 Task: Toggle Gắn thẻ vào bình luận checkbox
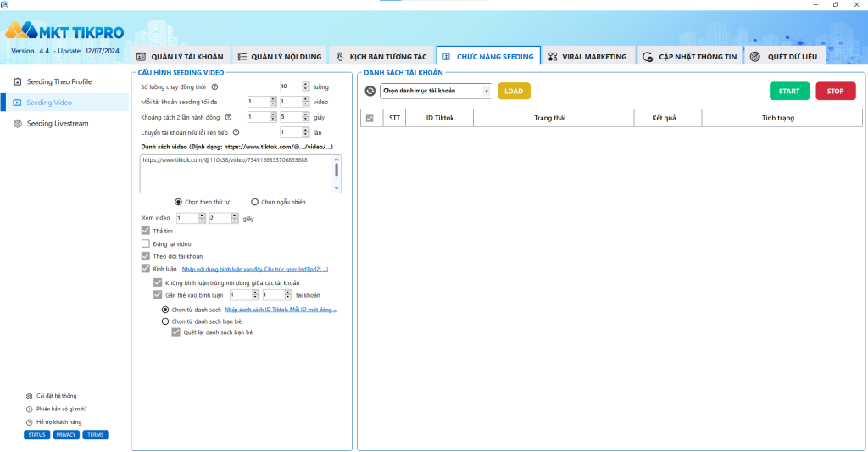click(x=158, y=294)
